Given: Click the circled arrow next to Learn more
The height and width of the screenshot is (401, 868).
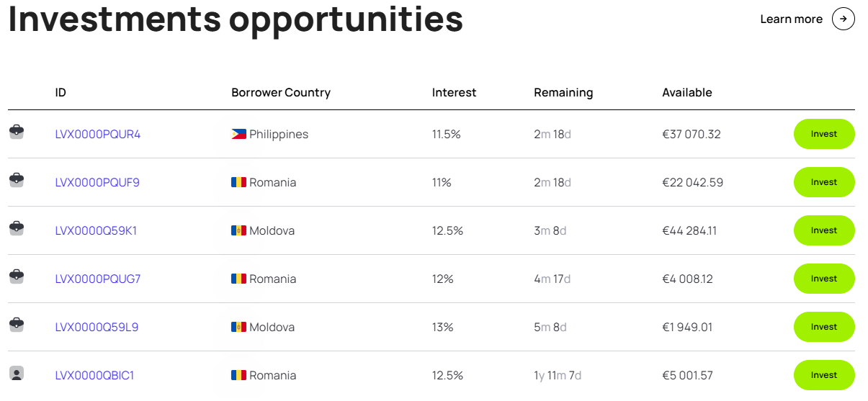Looking at the screenshot, I should 843,19.
